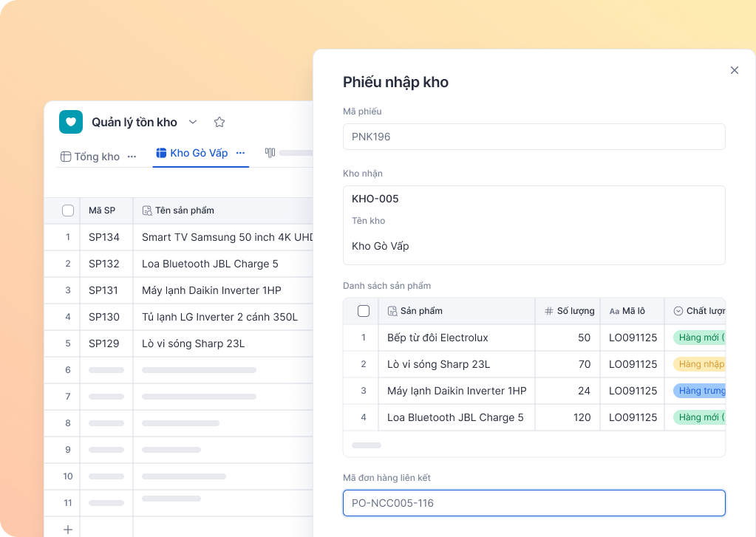Select Loa Bluetooth JBL Charge 5 in receipt list
This screenshot has height=537, width=756.
(455, 417)
